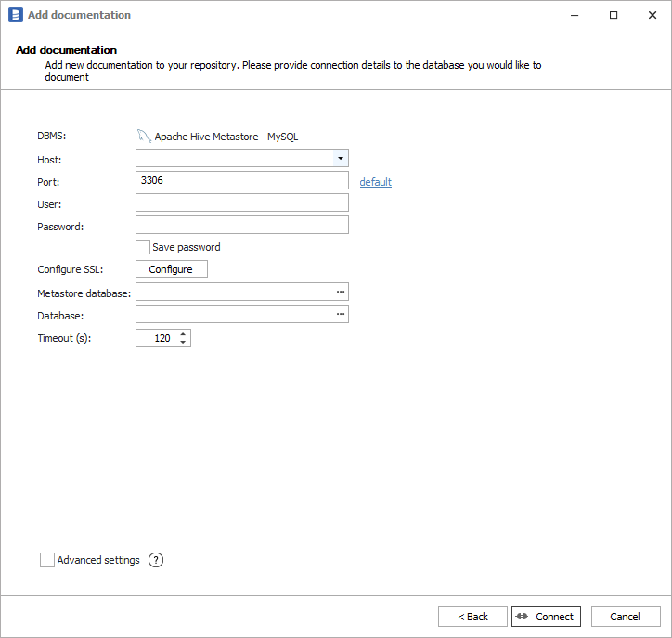Image resolution: width=672 pixels, height=638 pixels.
Task: Click the Dataedo app icon in title bar
Action: coord(15,15)
